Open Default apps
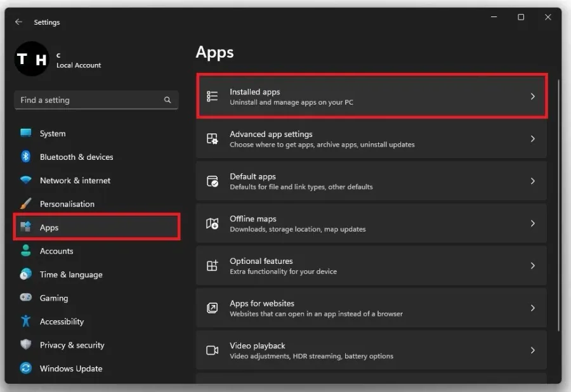Screen dimensions: 571x392 click(371, 181)
